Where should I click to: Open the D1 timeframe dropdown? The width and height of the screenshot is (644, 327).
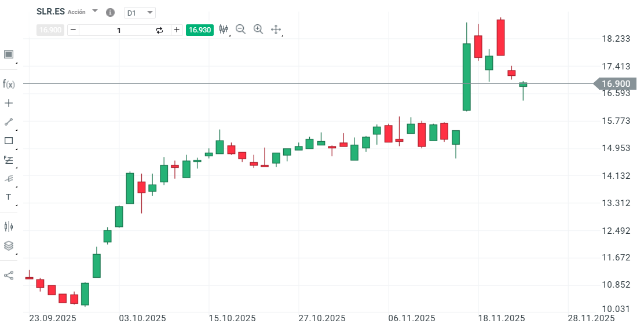140,12
